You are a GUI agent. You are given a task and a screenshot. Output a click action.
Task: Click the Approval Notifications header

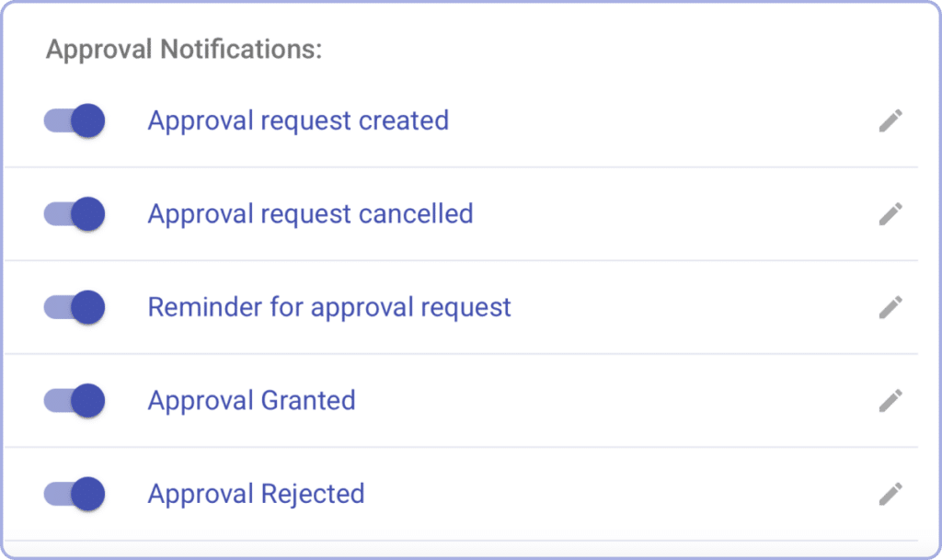tap(182, 49)
